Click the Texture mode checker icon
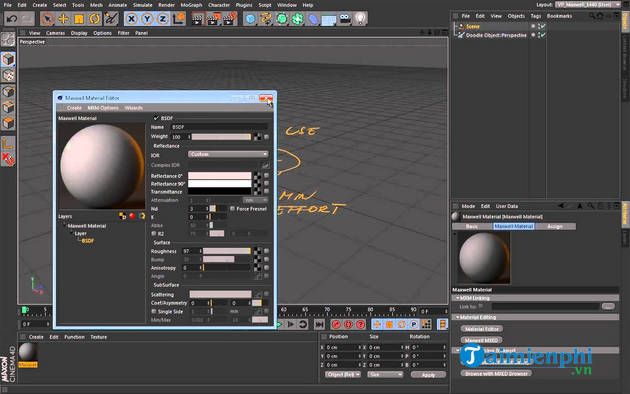Image resolution: width=630 pixels, height=394 pixels. point(8,76)
